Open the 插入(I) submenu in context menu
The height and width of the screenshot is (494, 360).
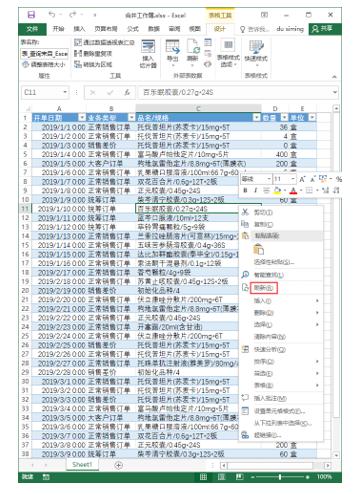click(x=281, y=301)
